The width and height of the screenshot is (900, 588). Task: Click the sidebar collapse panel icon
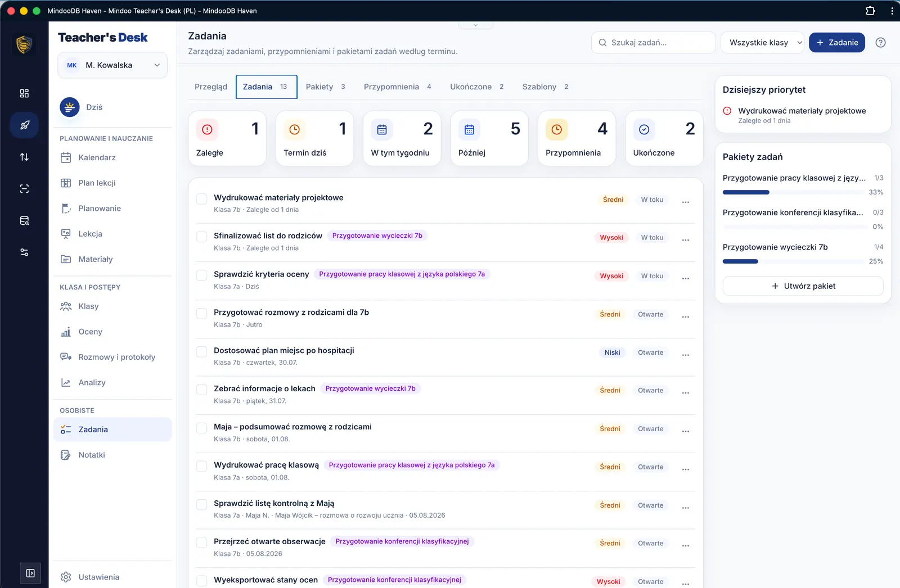coord(30,573)
